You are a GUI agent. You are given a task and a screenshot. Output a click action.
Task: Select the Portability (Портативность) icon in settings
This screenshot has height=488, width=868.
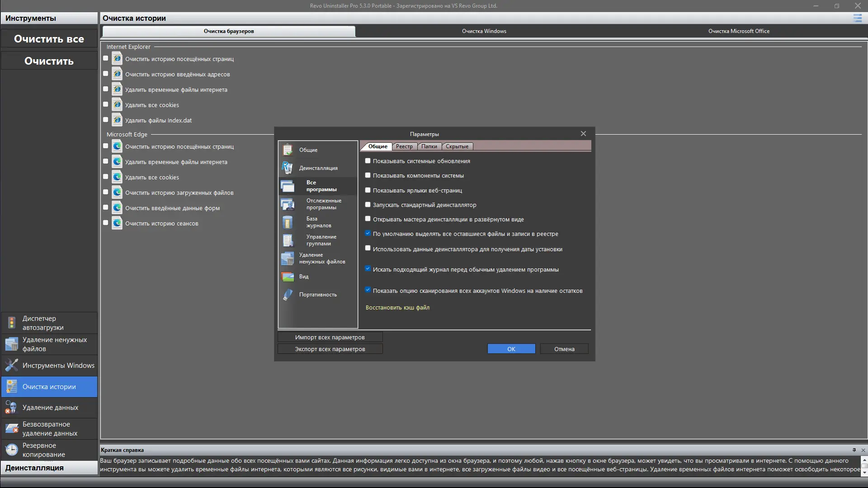click(x=288, y=295)
